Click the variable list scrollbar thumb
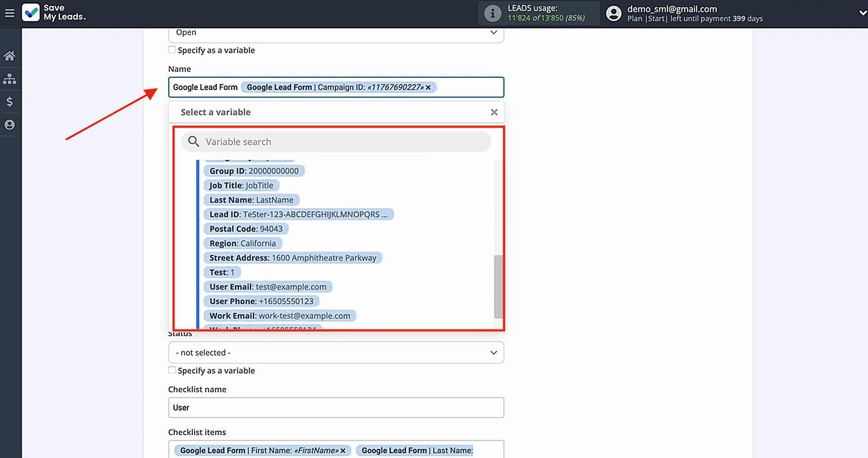868x458 pixels. [499, 287]
